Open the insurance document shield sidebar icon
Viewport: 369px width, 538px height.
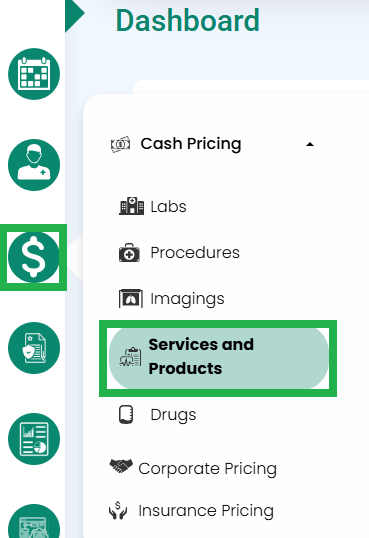[34, 348]
